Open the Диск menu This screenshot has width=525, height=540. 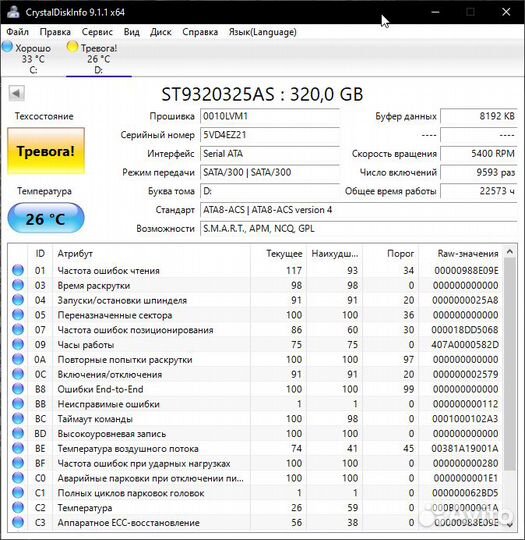[161, 32]
